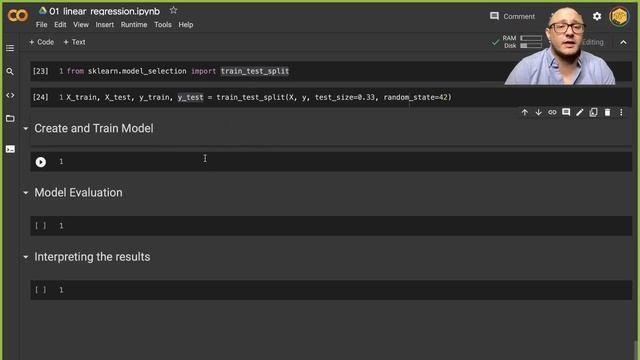640x360 pixels.
Task: Open the find and replace sidebar icon
Action: coord(10,71)
